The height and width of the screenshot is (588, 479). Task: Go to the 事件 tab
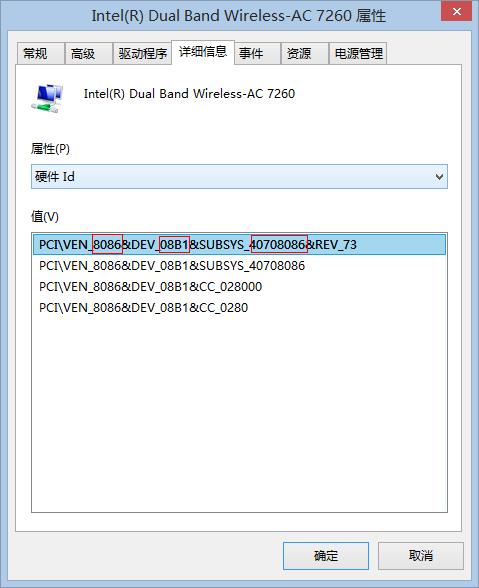[257, 53]
